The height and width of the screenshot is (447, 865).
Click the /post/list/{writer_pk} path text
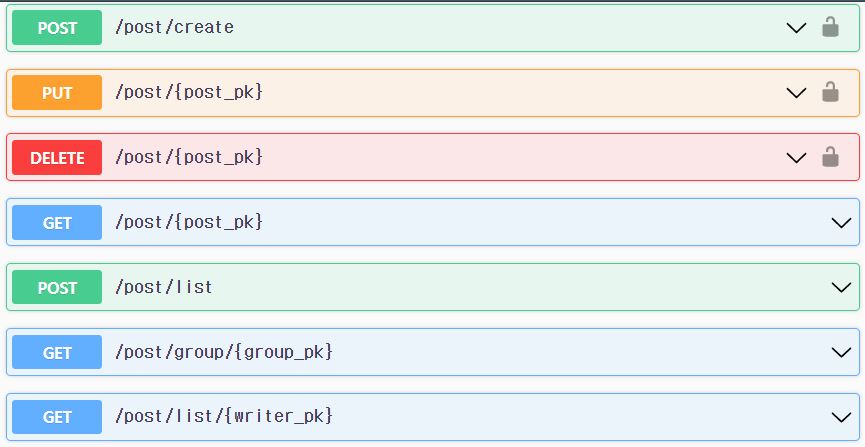click(224, 416)
